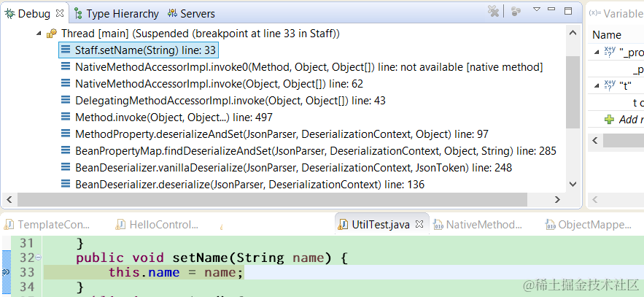644x297 pixels.
Task: Select BeanPropertyMap.findDeserializeAndSet line: 285 frame
Action: 315,151
